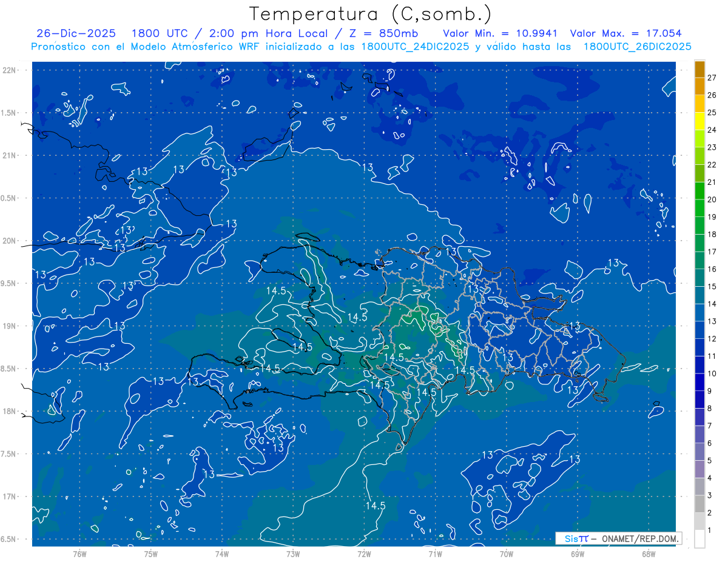728x562 pixels.
Task: Click the '71W' longitude axis label
Action: pos(435,554)
